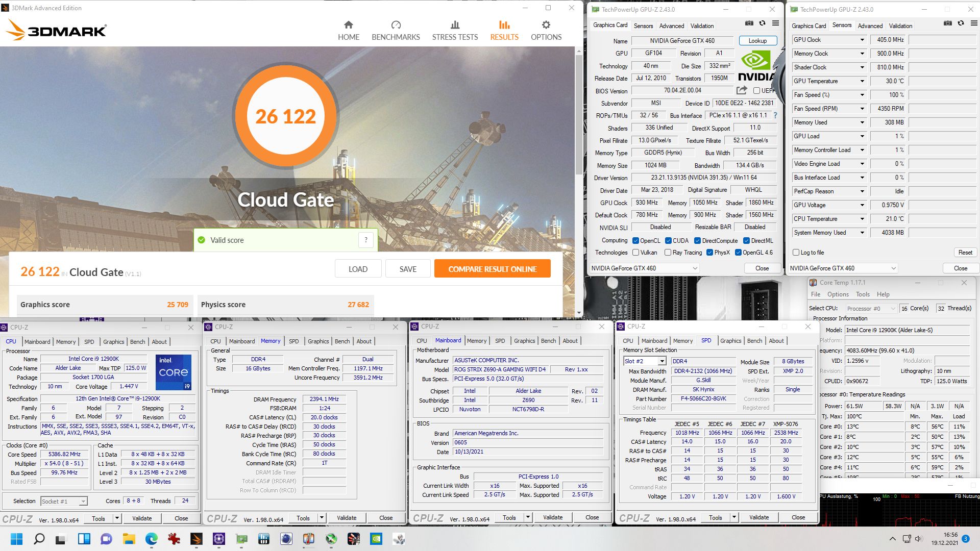Open Widgets from taskbar
980x551 pixels.
coord(84,539)
